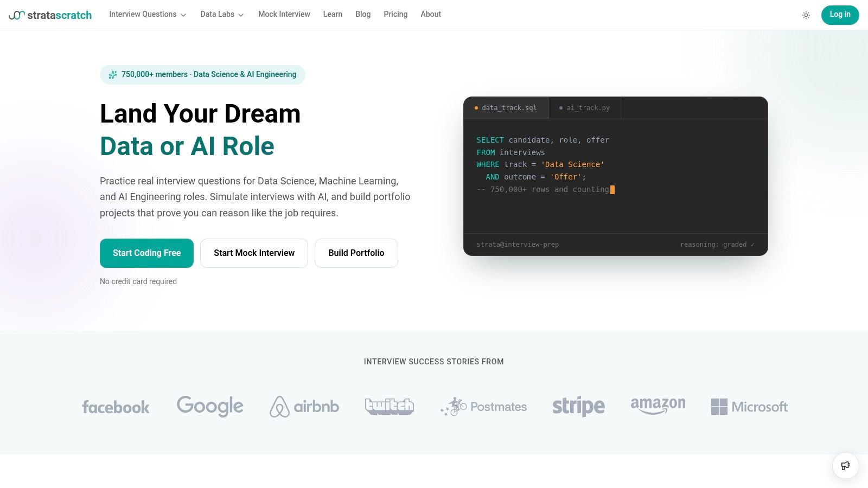Click the Amazon company logo

(658, 406)
